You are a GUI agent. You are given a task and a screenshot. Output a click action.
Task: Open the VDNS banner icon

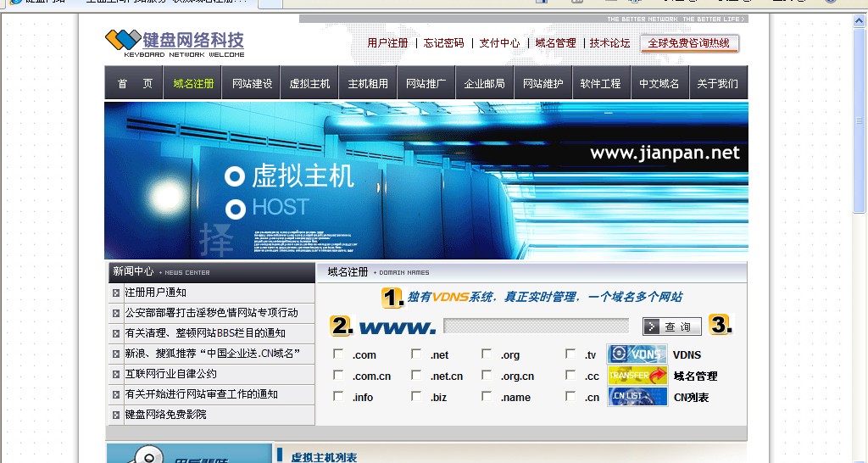tap(637, 354)
